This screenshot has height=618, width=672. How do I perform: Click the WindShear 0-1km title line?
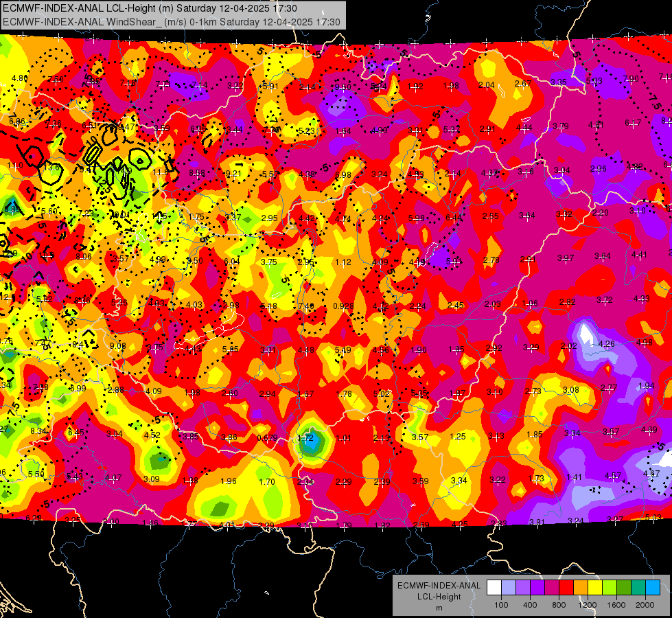[x=172, y=22]
